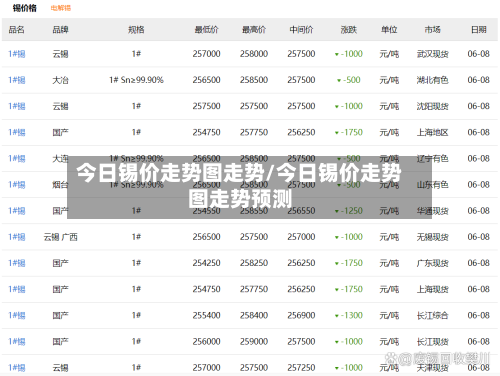Click the 品名 column header
The height and width of the screenshot is (376, 500).
point(16,30)
